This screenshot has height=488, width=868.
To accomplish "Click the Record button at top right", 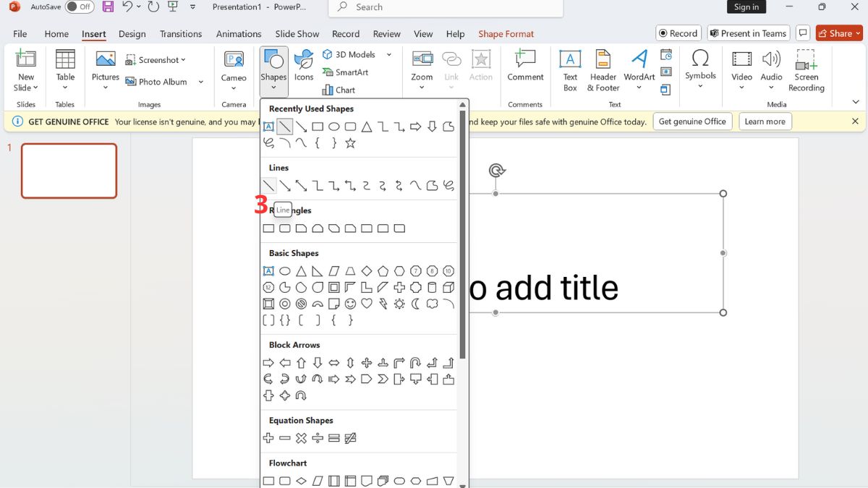I will pos(679,33).
